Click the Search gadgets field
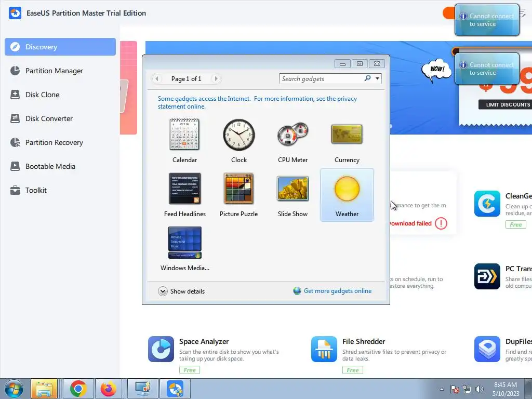 pos(321,79)
